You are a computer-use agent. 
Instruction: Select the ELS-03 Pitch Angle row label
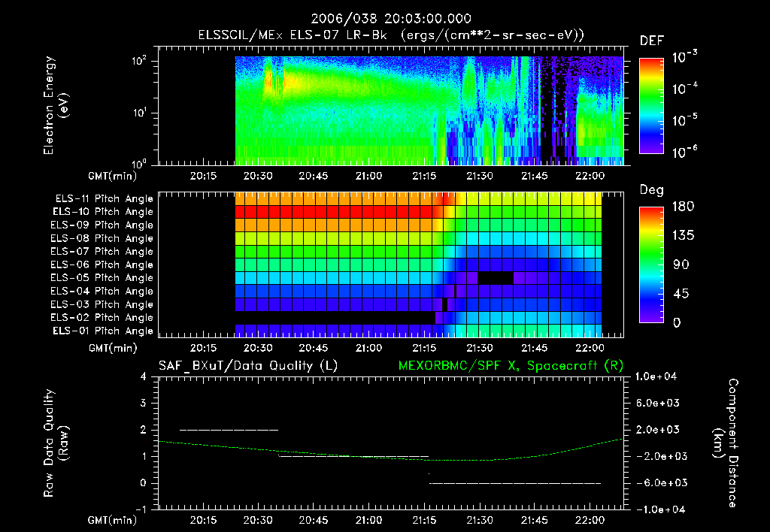tap(102, 304)
